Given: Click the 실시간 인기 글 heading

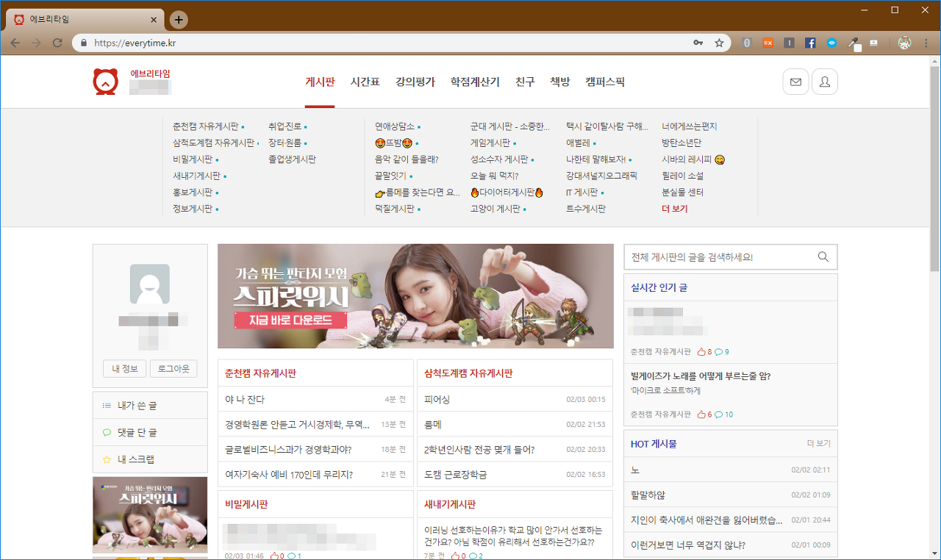Looking at the screenshot, I should coord(659,288).
